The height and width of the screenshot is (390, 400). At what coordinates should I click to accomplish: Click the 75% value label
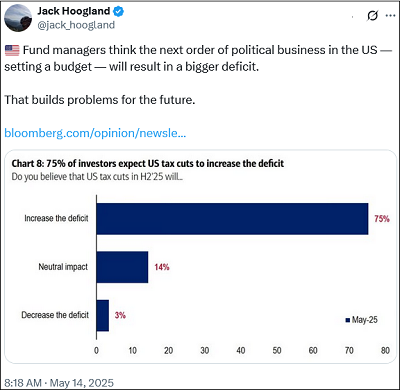click(x=382, y=219)
